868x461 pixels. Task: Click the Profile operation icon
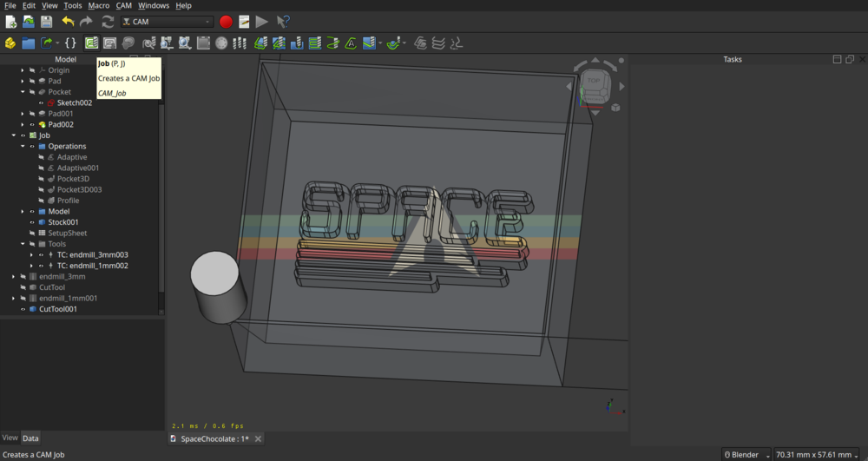click(260, 43)
